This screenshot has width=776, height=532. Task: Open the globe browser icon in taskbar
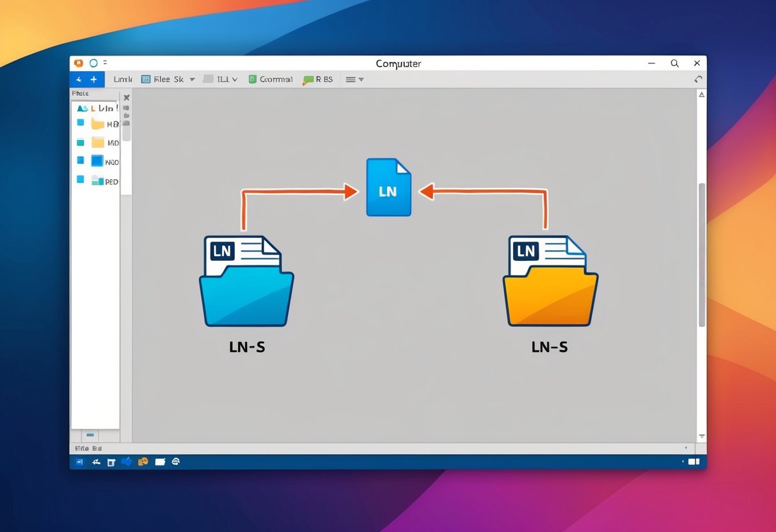(x=175, y=462)
